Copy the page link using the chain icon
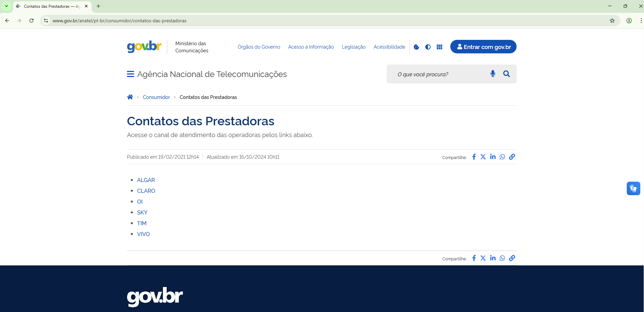 pos(512,157)
